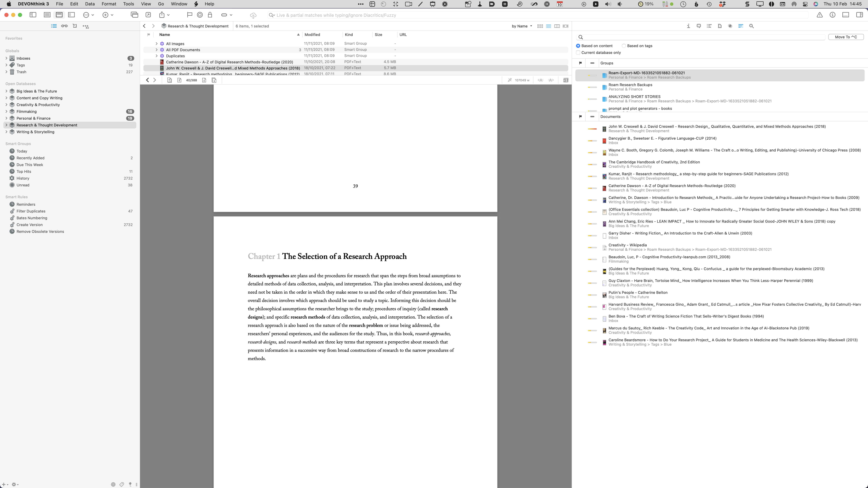
Task: Select the Based on tags radio button
Action: [624, 46]
